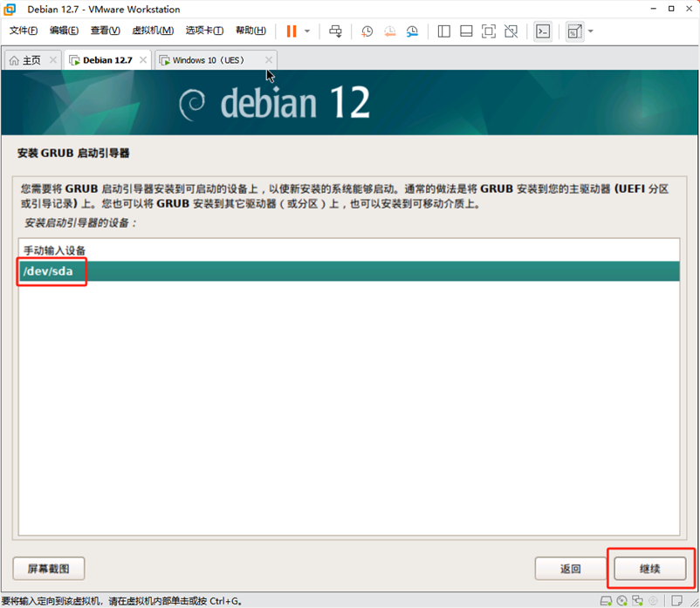Pause the virtual machine with the orange button

coord(291,31)
